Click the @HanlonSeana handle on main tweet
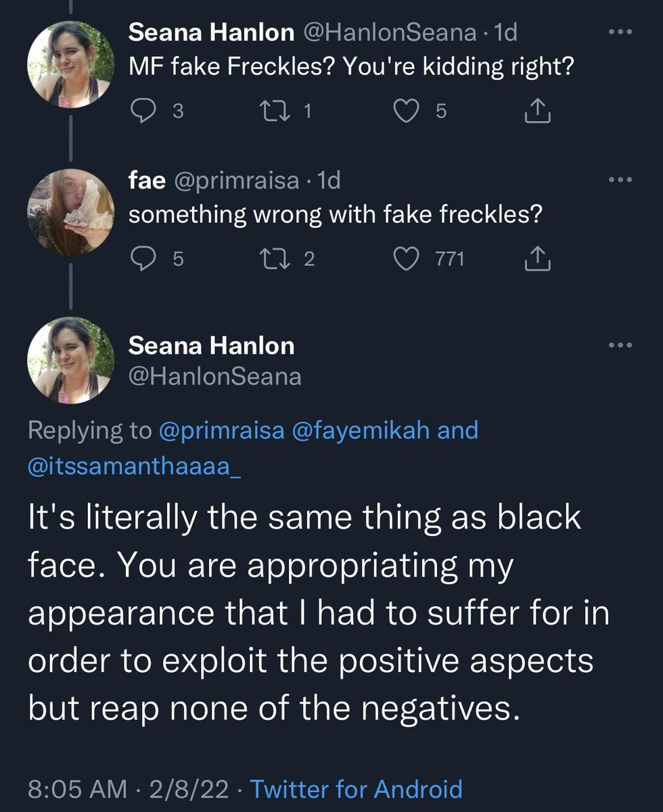The image size is (663, 812). [x=214, y=376]
